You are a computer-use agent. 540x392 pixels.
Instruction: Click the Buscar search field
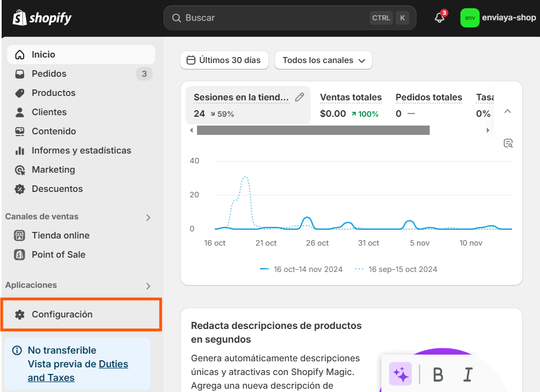point(290,18)
